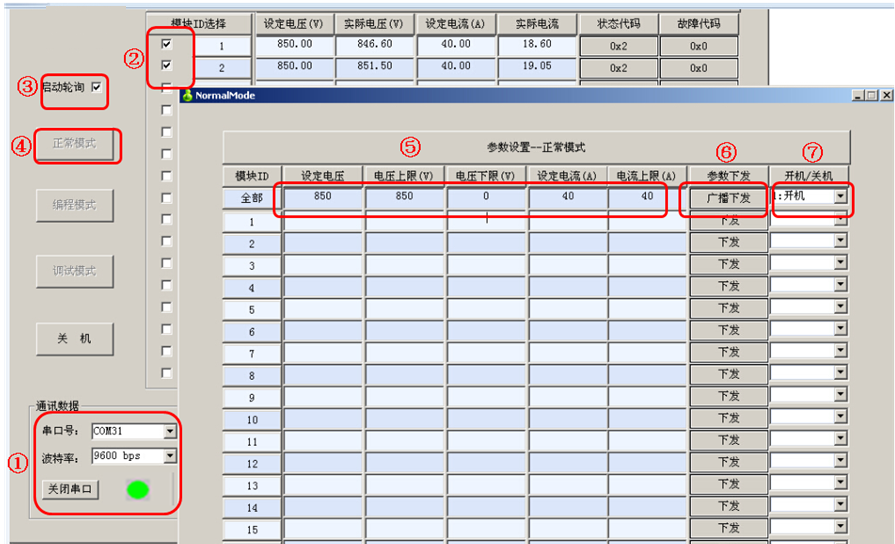Click 下发 button for module row 2
This screenshot has width=895, height=544.
(x=728, y=243)
